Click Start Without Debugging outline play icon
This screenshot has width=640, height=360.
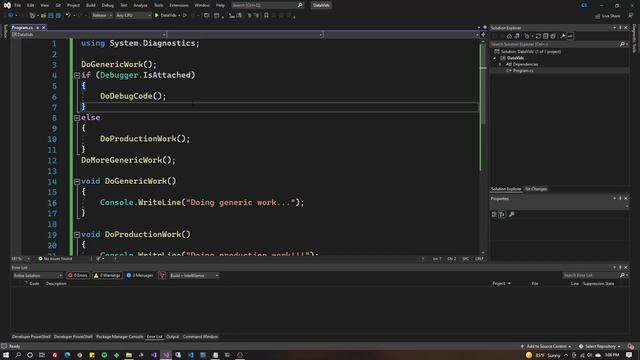tap(185, 16)
